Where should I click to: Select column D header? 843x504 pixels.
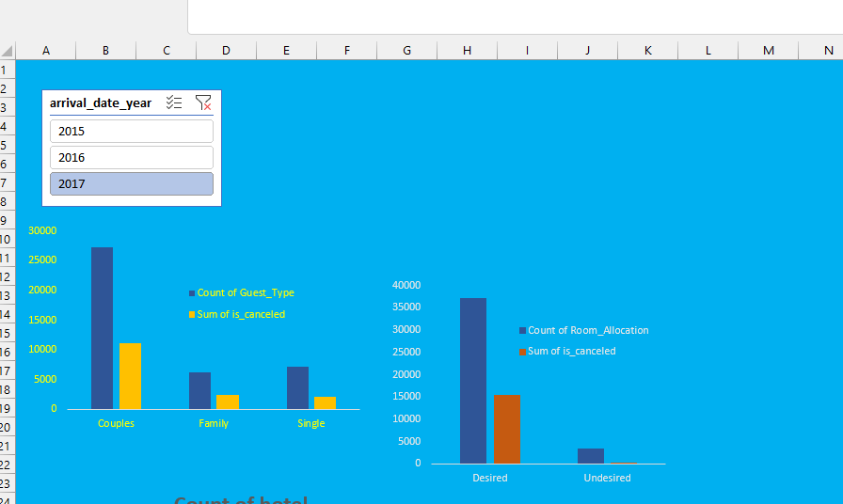227,51
